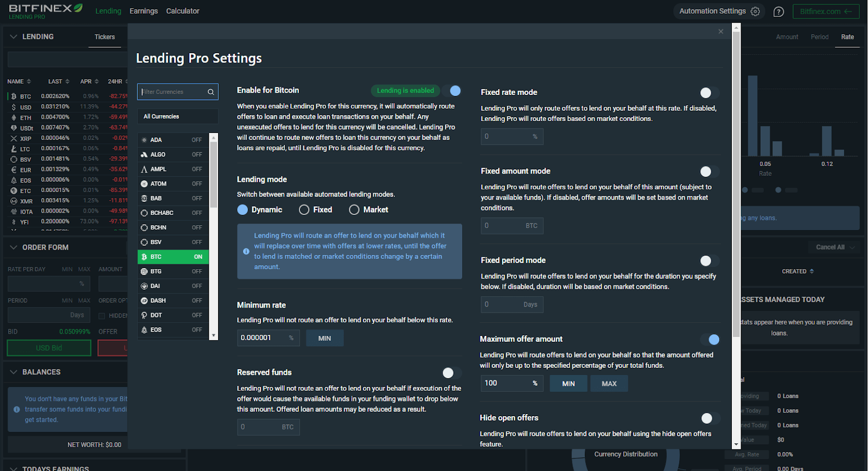Viewport: 868px width, 471px height.
Task: Switch to the Tickers tab
Action: coord(105,37)
